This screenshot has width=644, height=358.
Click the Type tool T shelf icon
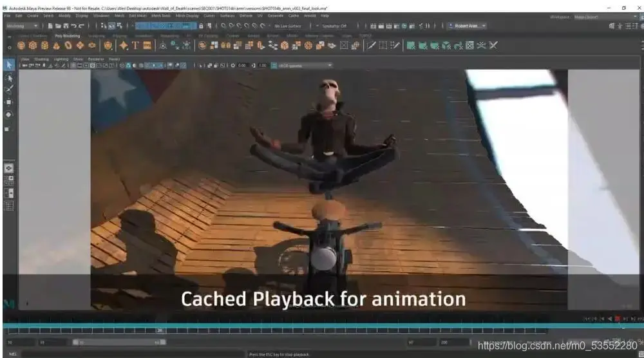(135, 46)
